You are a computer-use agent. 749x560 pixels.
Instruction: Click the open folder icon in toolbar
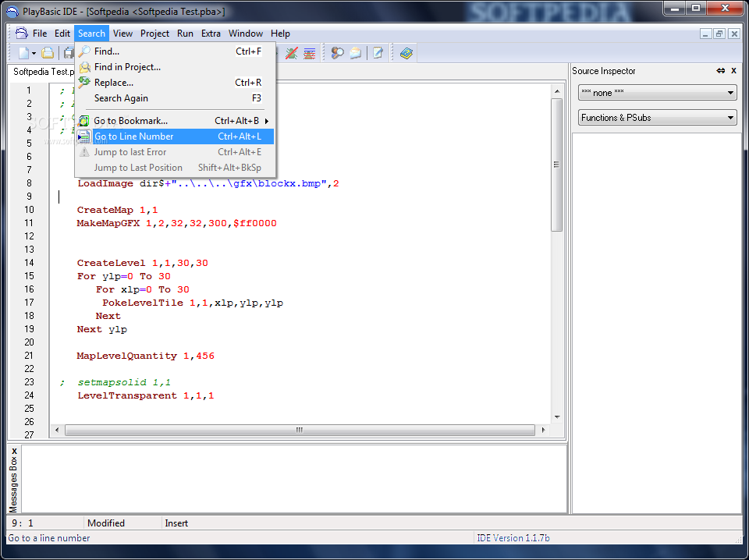[x=48, y=53]
